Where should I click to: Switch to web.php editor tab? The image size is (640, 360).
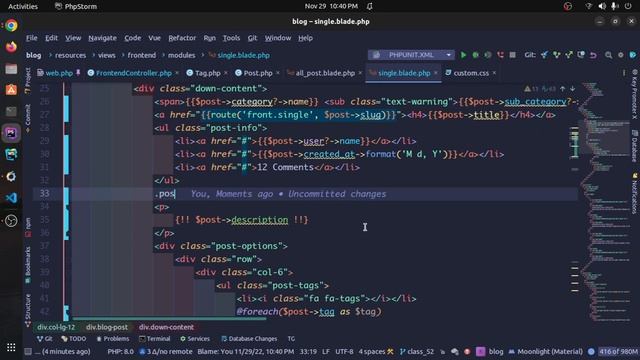59,73
